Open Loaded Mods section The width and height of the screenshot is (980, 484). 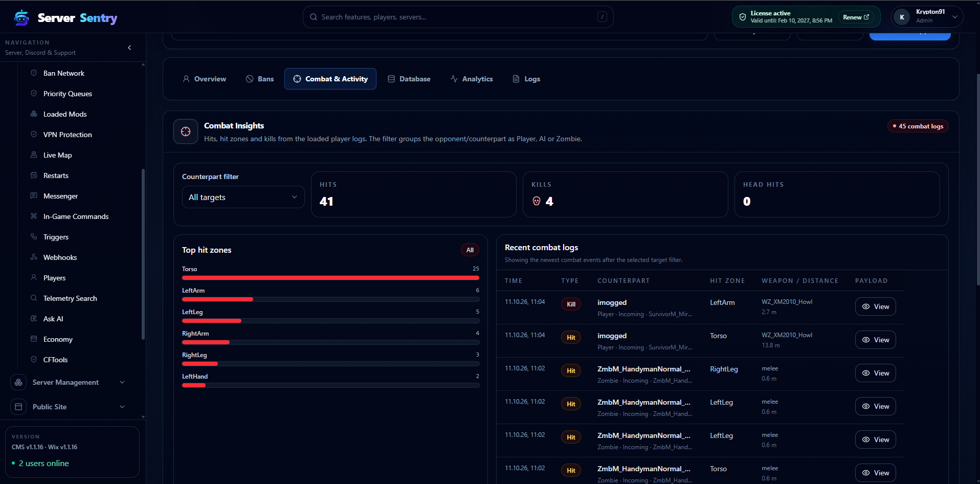pyautogui.click(x=65, y=114)
